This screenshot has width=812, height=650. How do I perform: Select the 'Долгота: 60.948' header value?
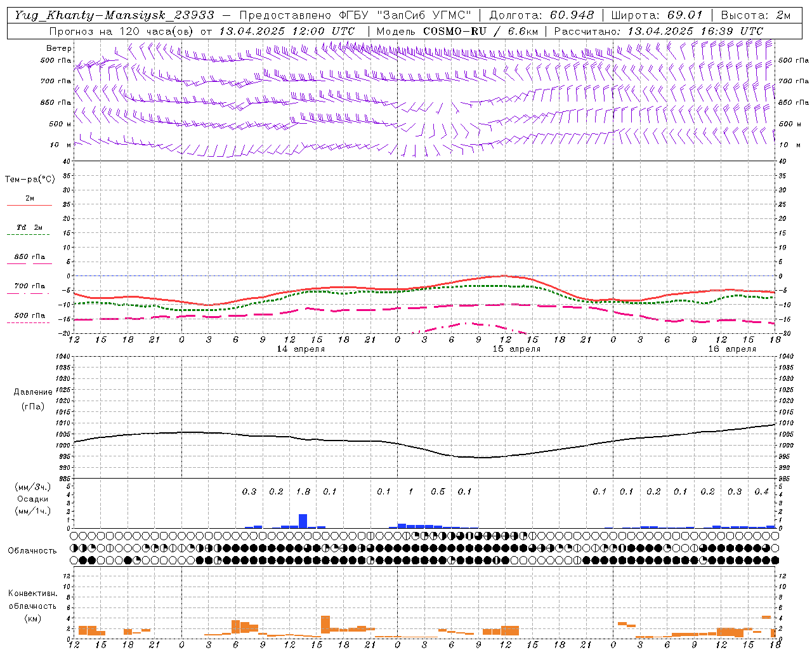click(542, 15)
